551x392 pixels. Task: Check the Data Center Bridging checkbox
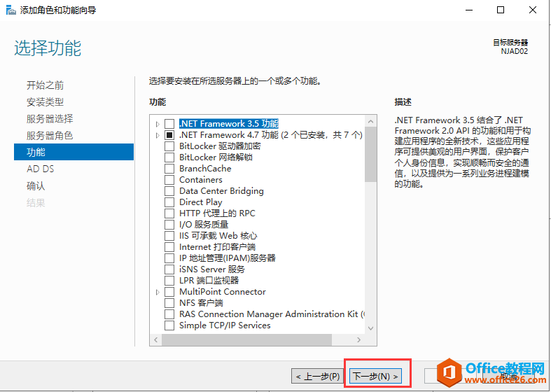tap(169, 191)
